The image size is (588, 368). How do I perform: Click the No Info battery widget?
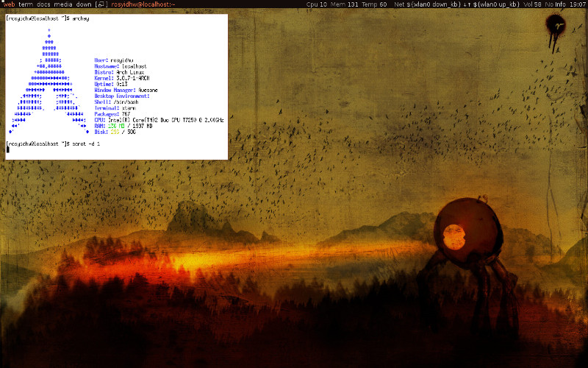tap(555, 4)
